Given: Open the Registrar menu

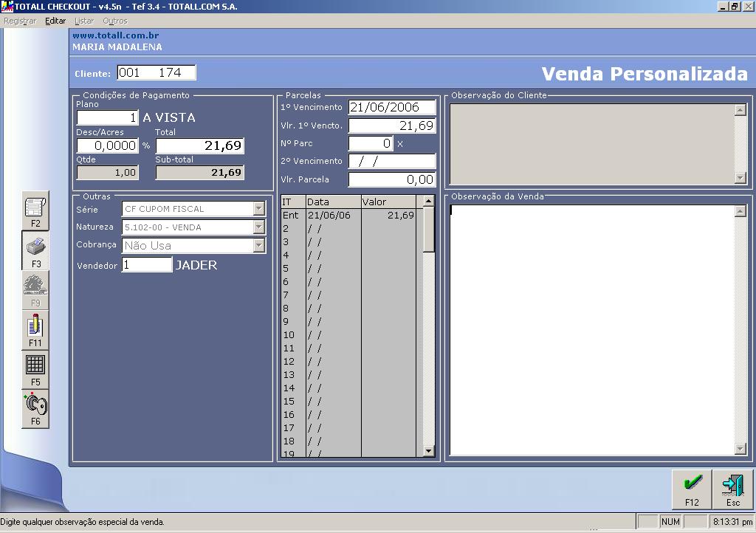Looking at the screenshot, I should pos(20,21).
